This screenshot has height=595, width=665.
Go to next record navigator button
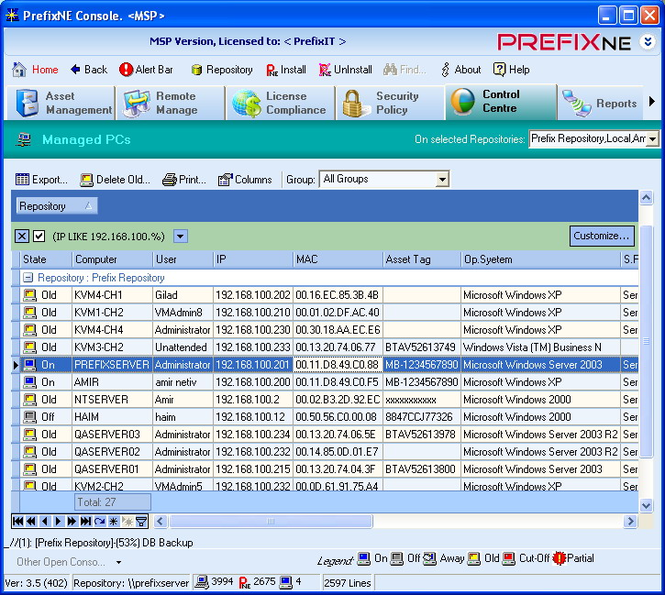click(x=59, y=521)
